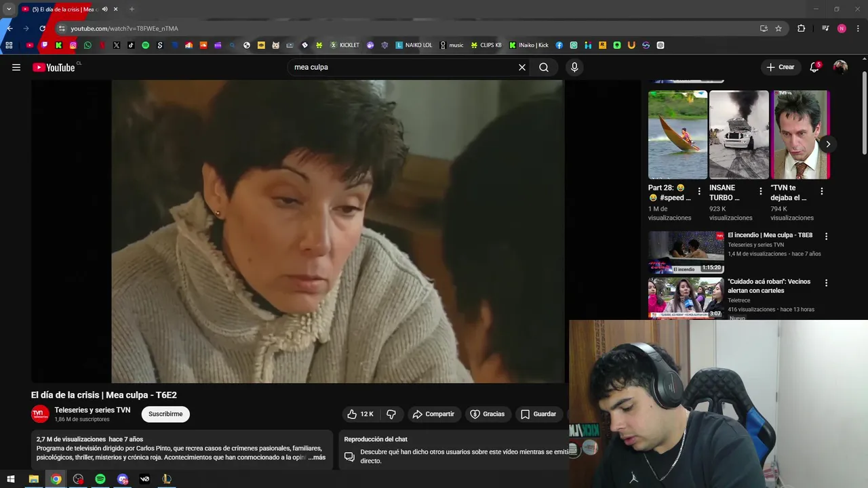Open the Windows Start menu
This screenshot has height=488, width=868.
(11, 479)
